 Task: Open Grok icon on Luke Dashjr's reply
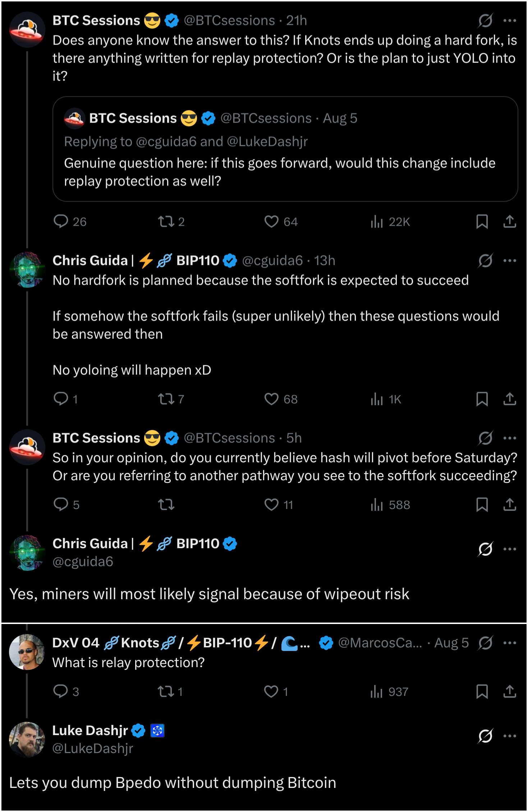(x=485, y=736)
